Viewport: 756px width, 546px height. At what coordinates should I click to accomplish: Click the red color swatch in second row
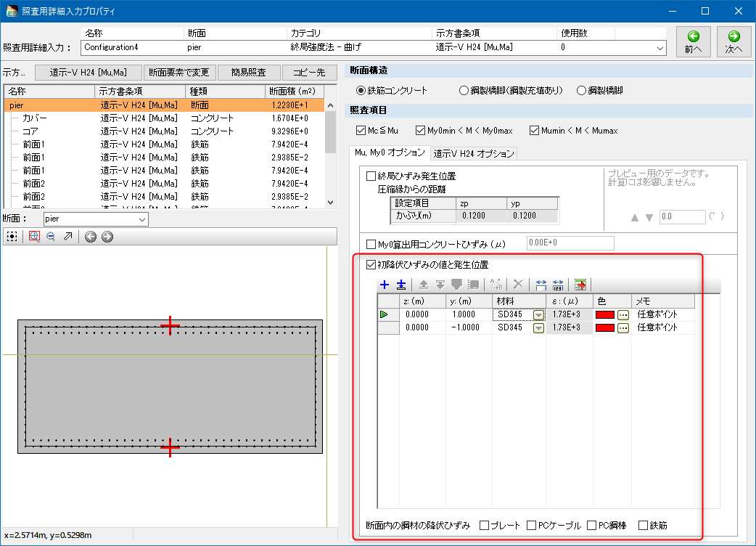604,328
